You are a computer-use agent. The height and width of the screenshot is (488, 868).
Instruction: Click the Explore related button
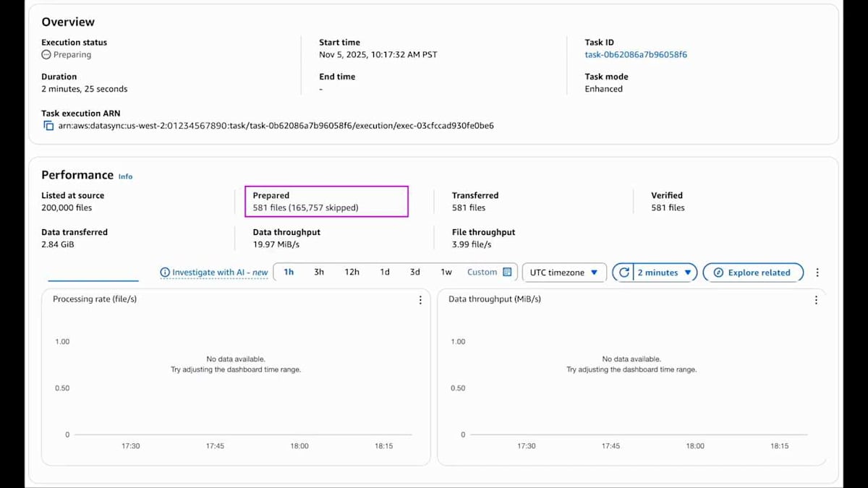pos(753,273)
